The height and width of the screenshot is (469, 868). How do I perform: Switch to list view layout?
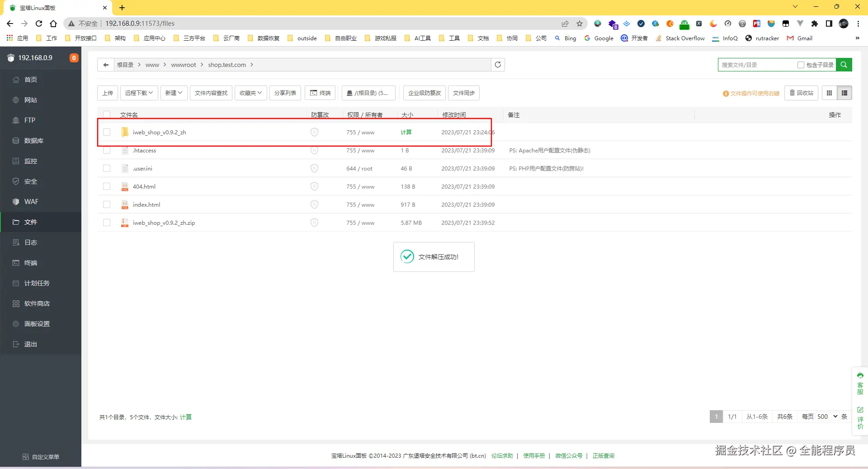[844, 93]
